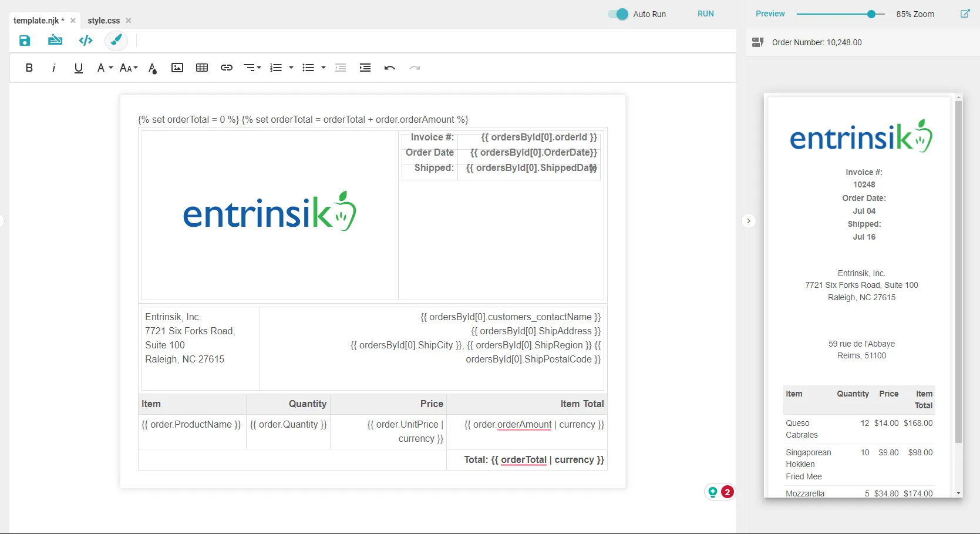Click the Order Number 10,248.00 text
Viewport: 980px width, 534px height.
click(x=817, y=42)
